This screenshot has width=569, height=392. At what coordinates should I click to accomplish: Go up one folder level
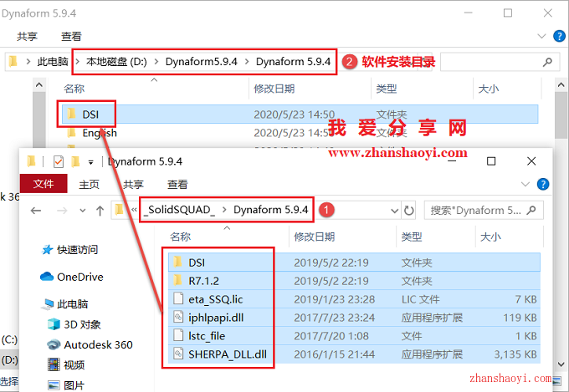click(x=100, y=211)
